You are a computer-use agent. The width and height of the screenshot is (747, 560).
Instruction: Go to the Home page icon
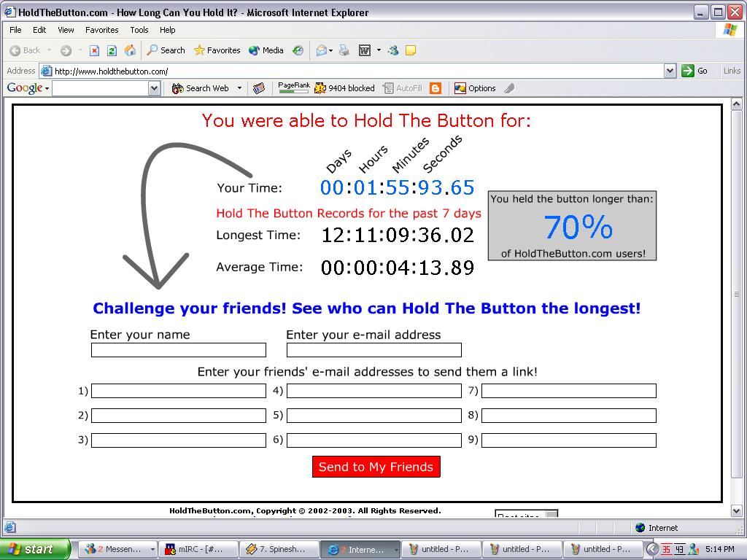tap(130, 50)
